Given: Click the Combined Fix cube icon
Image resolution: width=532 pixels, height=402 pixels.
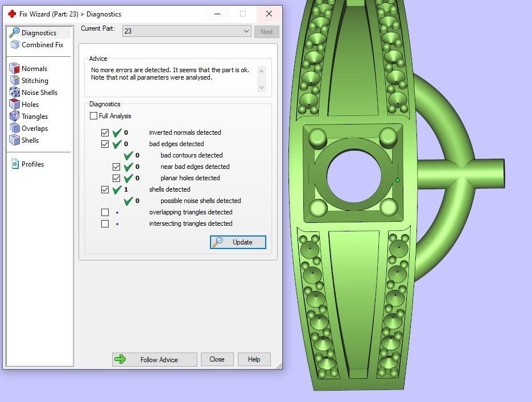Looking at the screenshot, I should (15, 44).
